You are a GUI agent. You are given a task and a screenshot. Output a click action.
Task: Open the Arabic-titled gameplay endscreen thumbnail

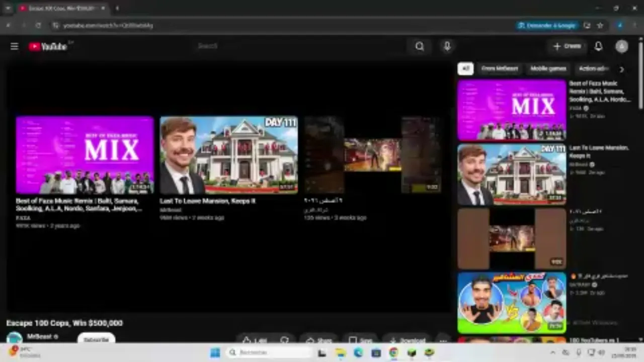(373, 155)
